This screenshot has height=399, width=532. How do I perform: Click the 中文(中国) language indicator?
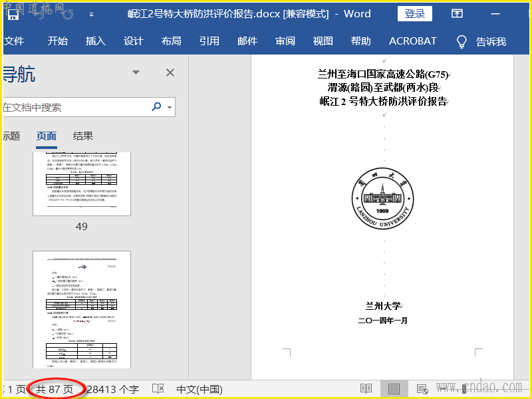coord(199,389)
